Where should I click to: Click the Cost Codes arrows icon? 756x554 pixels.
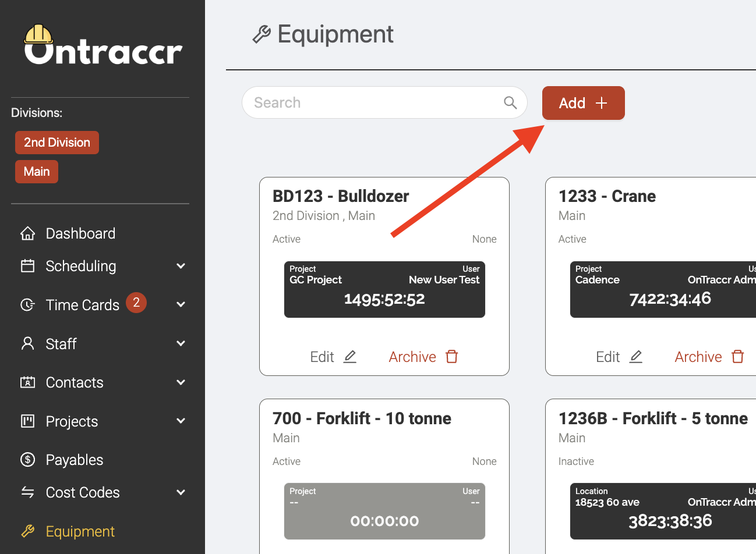pyautogui.click(x=27, y=492)
